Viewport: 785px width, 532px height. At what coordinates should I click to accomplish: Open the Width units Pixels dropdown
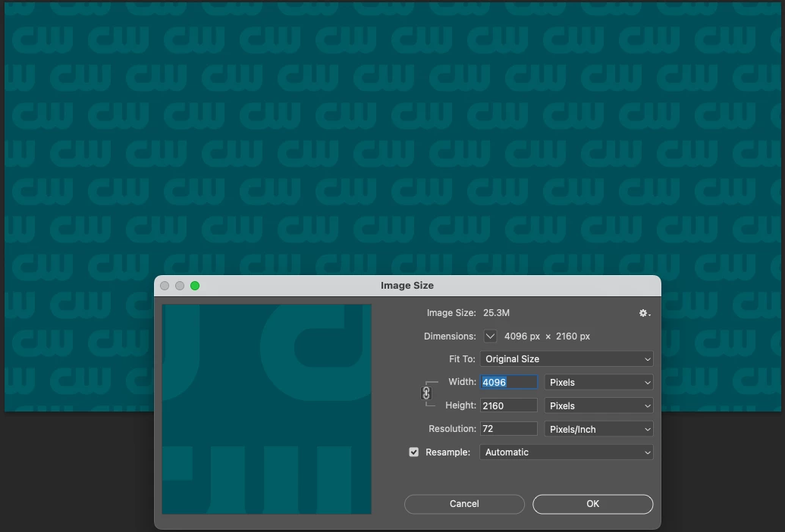(x=598, y=383)
